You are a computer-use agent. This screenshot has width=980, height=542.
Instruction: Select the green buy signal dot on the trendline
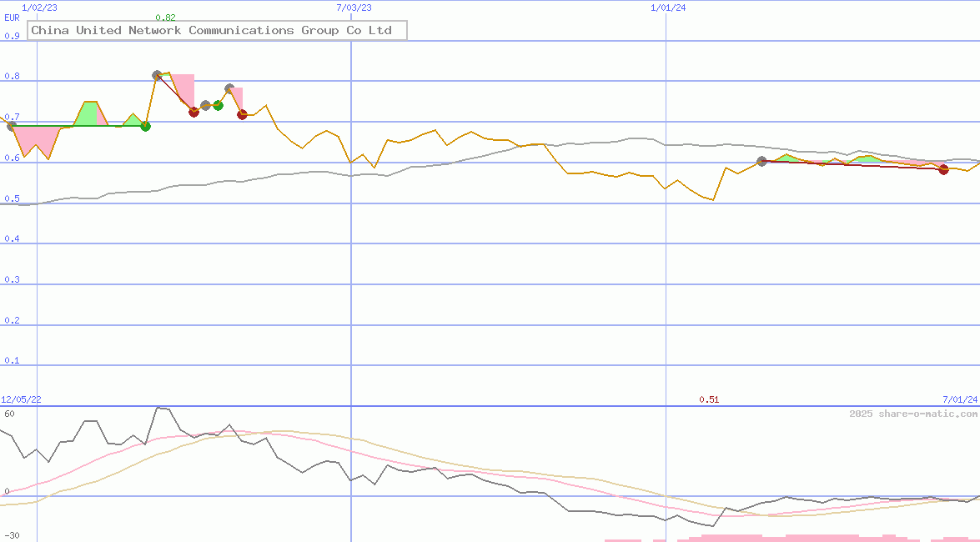(218, 104)
